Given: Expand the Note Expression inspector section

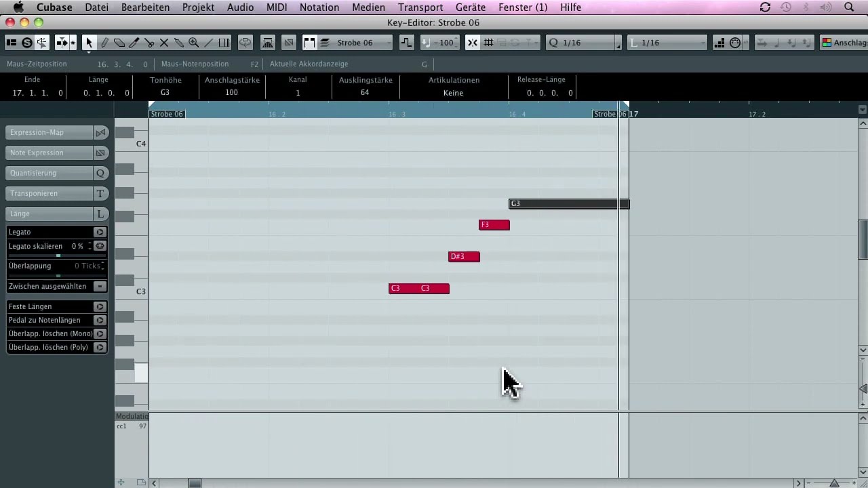Looking at the screenshot, I should pyautogui.click(x=49, y=152).
